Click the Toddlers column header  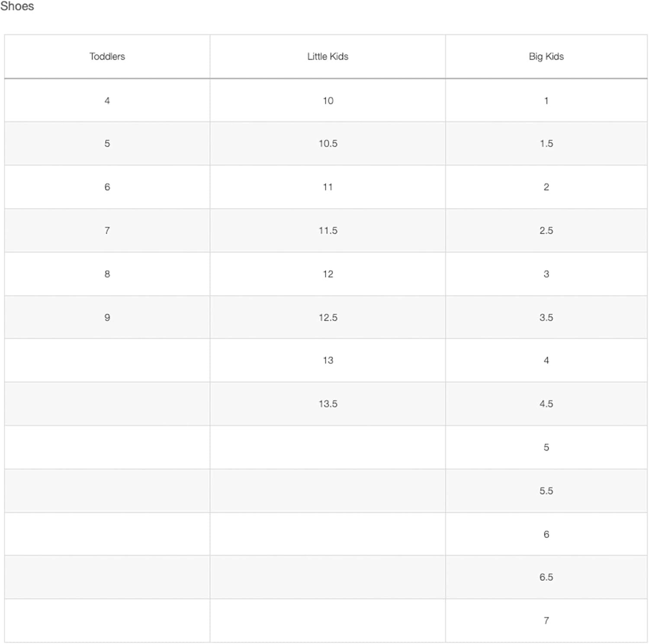point(107,57)
